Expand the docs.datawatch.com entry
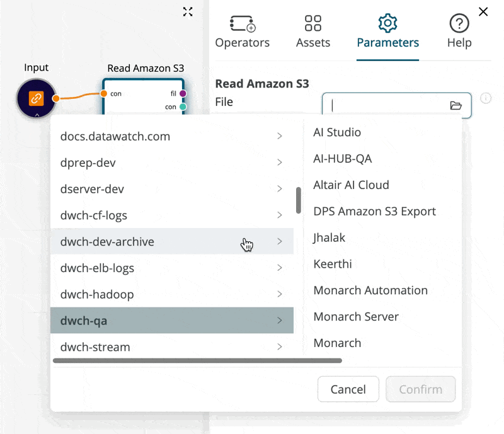Image resolution: width=504 pixels, height=434 pixels. pyautogui.click(x=115, y=136)
